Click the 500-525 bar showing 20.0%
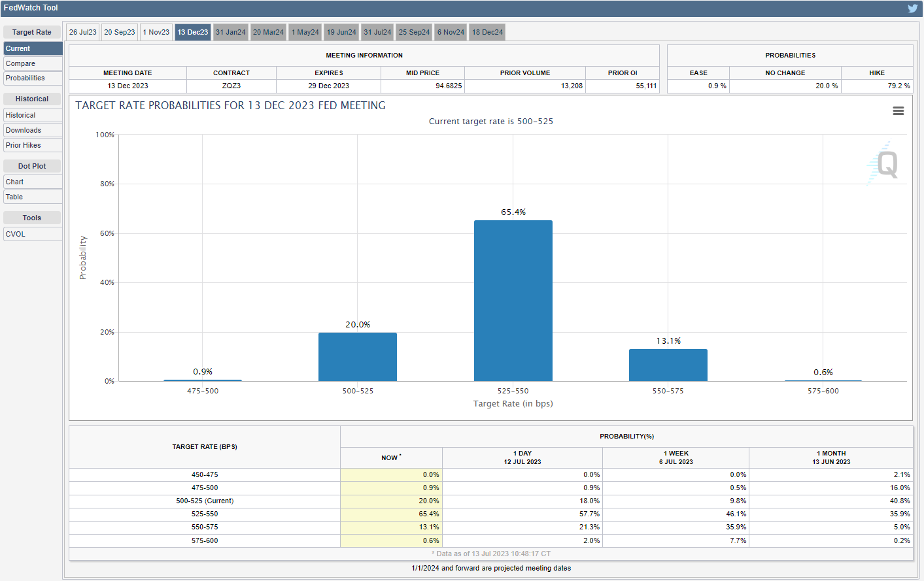Image resolution: width=924 pixels, height=581 pixels. [x=358, y=357]
